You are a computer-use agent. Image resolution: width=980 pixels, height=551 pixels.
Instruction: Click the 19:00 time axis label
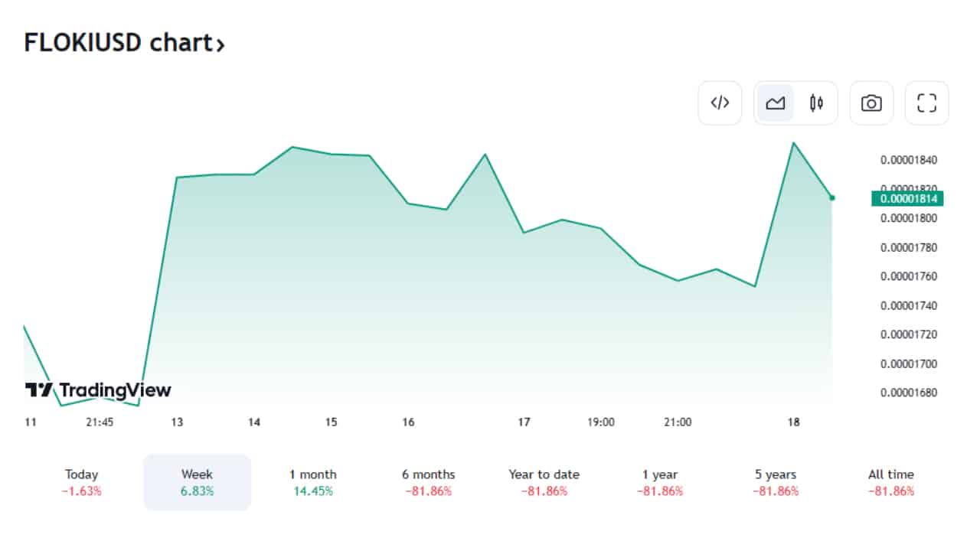(x=601, y=422)
